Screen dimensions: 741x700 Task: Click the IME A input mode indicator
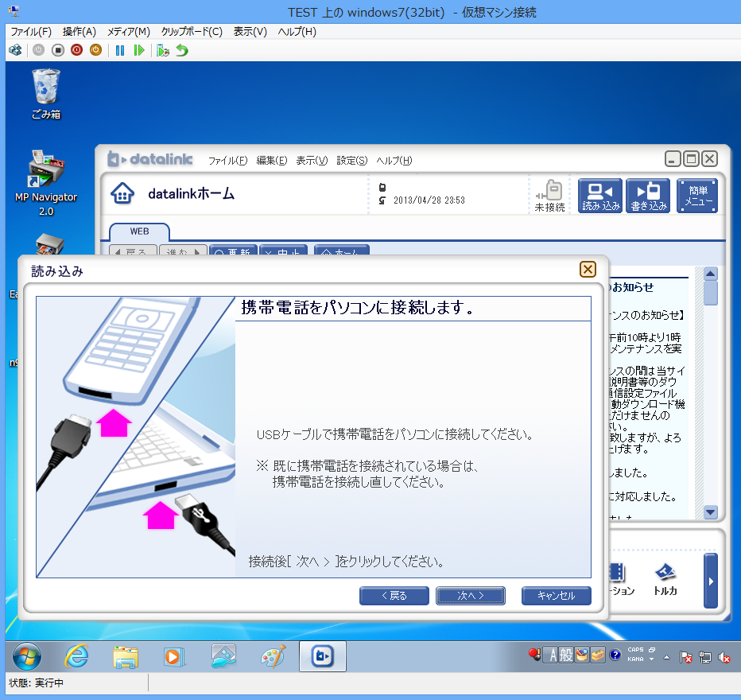point(552,655)
